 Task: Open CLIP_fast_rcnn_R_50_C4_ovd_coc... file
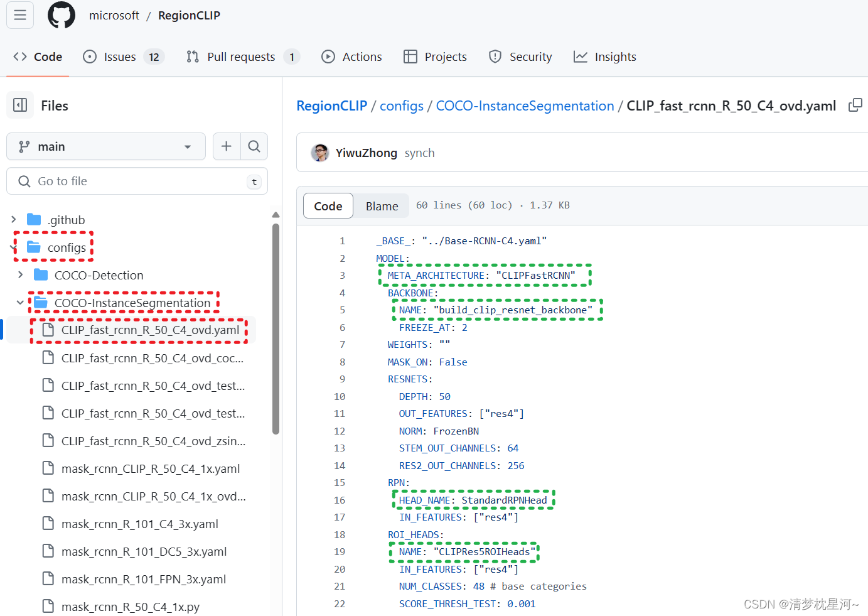click(153, 358)
